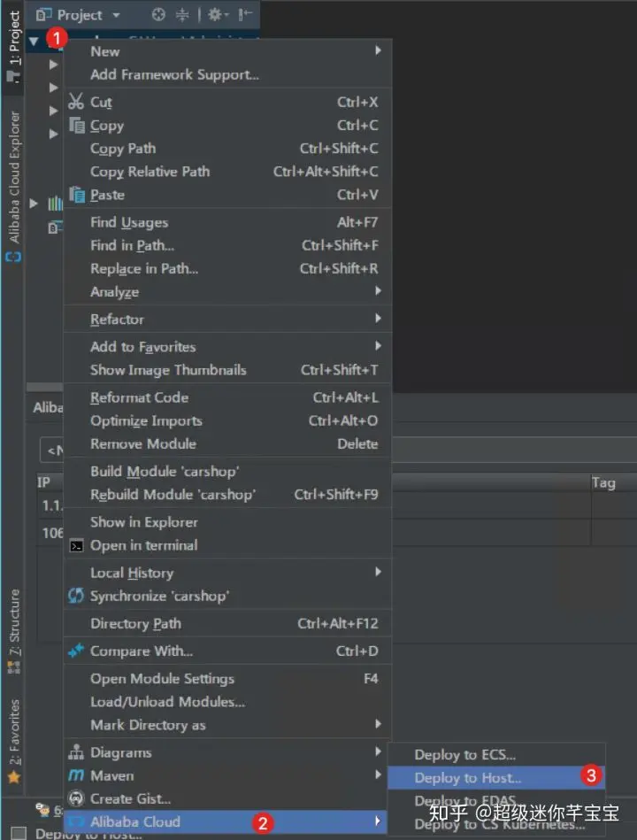Expand the Refactor submenu arrow

click(378, 319)
